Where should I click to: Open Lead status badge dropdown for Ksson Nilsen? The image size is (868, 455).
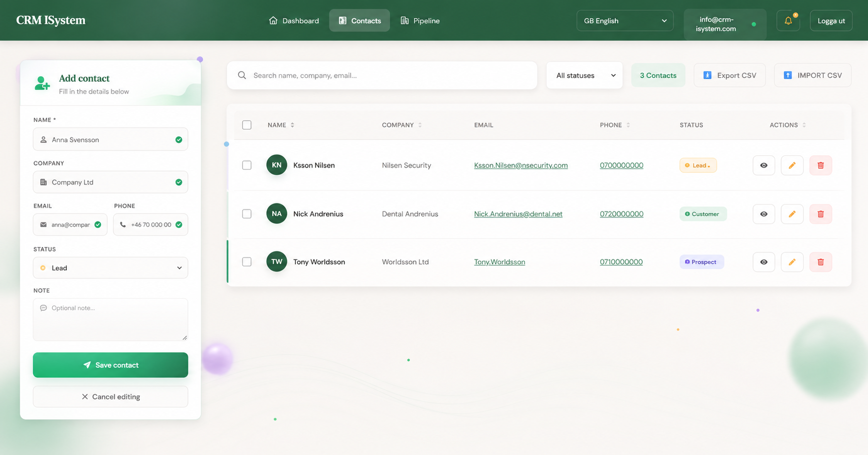(x=698, y=165)
